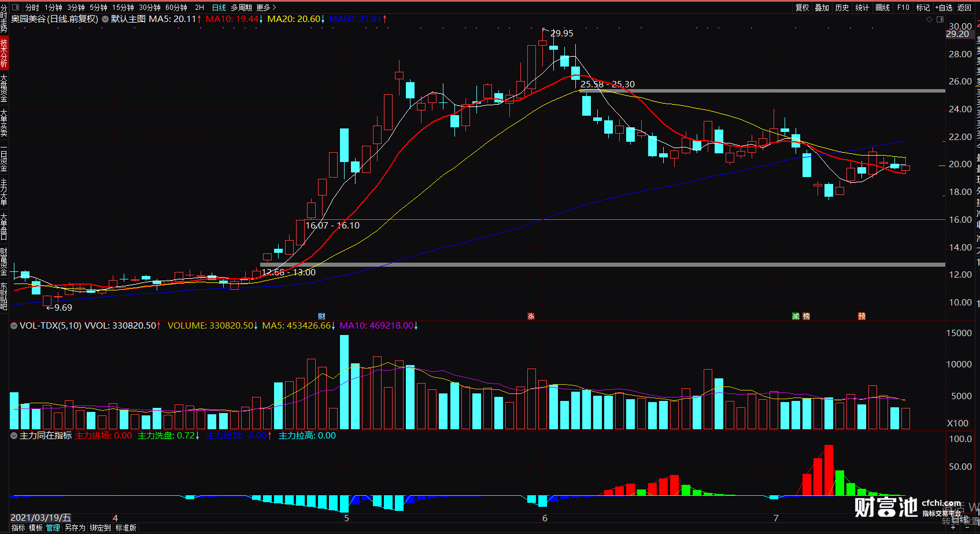The image size is (980, 534).
Task: Toggle the left panel layout icon
Action: pos(15,8)
